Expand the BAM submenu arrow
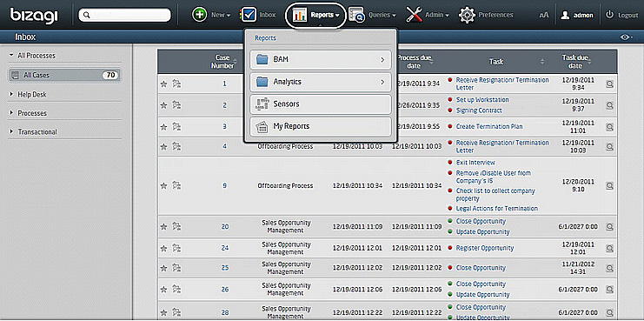The width and height of the screenshot is (644, 321). pos(382,60)
